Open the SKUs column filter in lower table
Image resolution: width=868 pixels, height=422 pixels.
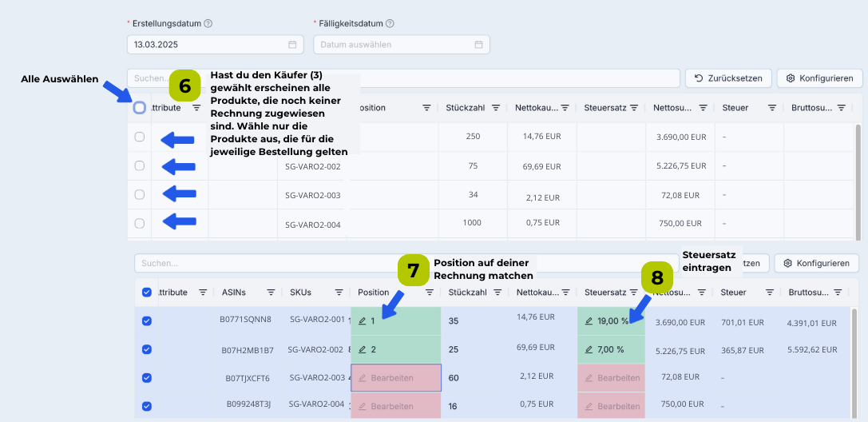click(340, 293)
